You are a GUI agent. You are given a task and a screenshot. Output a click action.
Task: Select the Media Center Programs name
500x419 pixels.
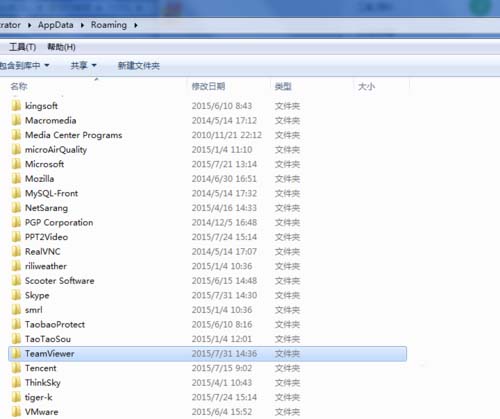(74, 135)
